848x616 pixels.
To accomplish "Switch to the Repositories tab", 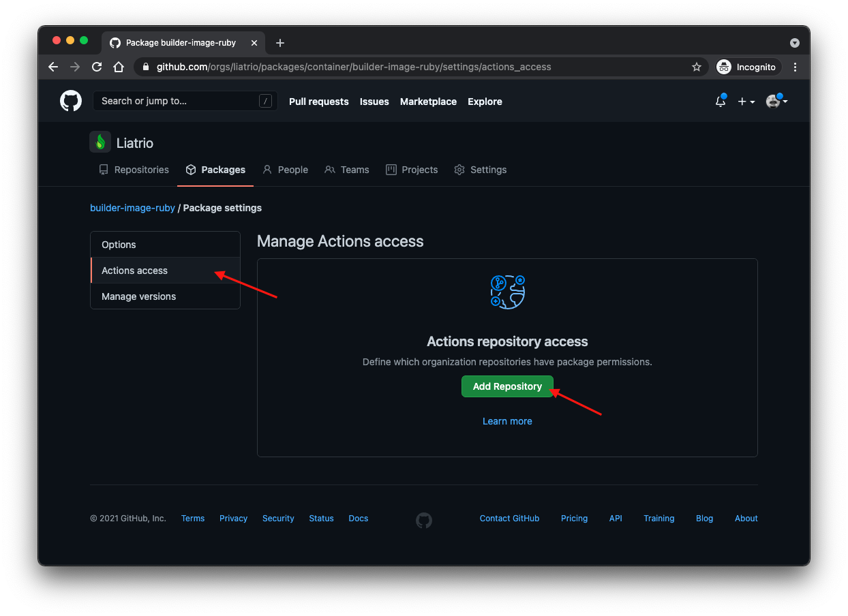I will (x=134, y=170).
